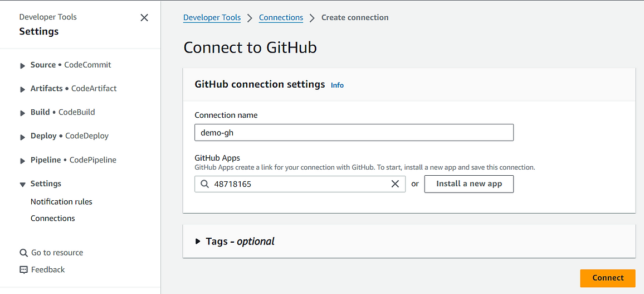Open the Info link for GitHub settings

point(337,85)
